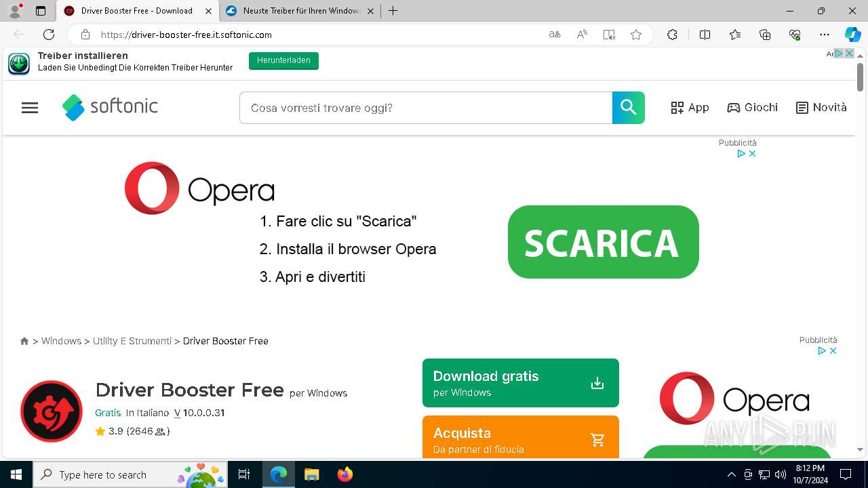This screenshot has height=488, width=868.
Task: Open AdChoices info on Opera banner
Action: [x=741, y=154]
